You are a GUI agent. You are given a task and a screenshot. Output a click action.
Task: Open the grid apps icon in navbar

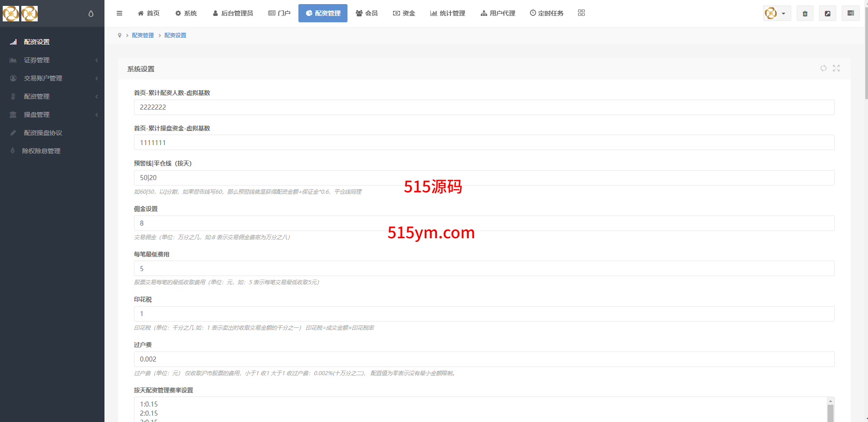click(581, 13)
